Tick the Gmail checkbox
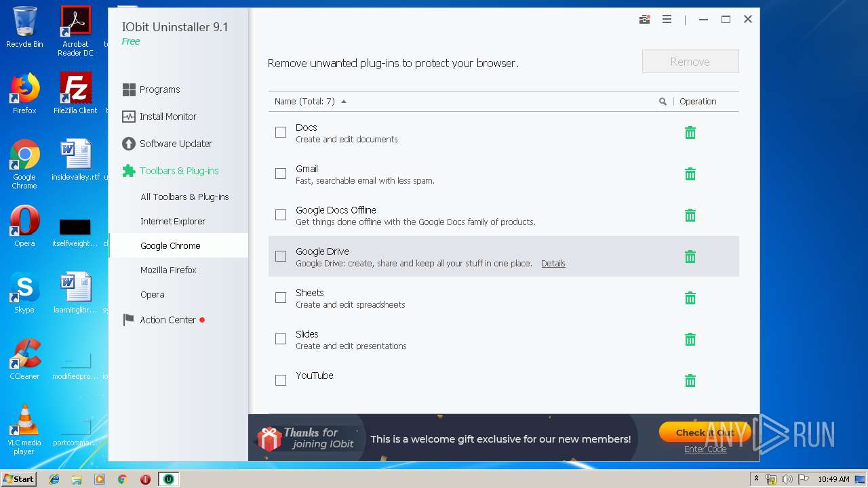 coord(281,174)
